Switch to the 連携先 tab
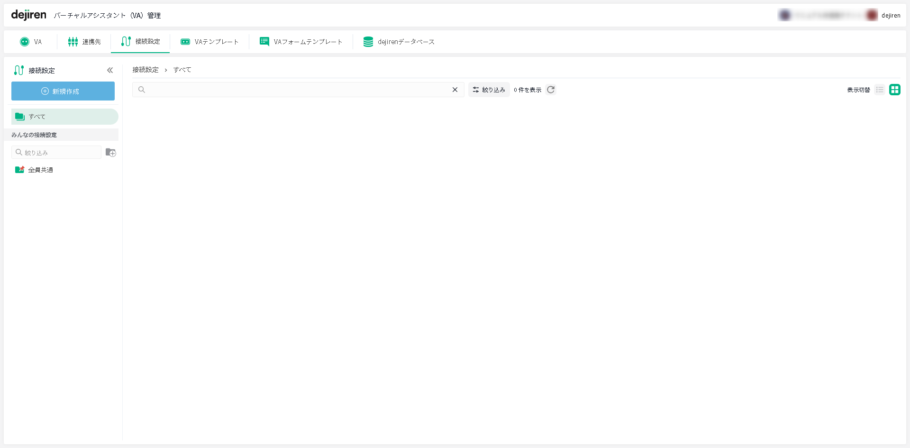 point(84,42)
